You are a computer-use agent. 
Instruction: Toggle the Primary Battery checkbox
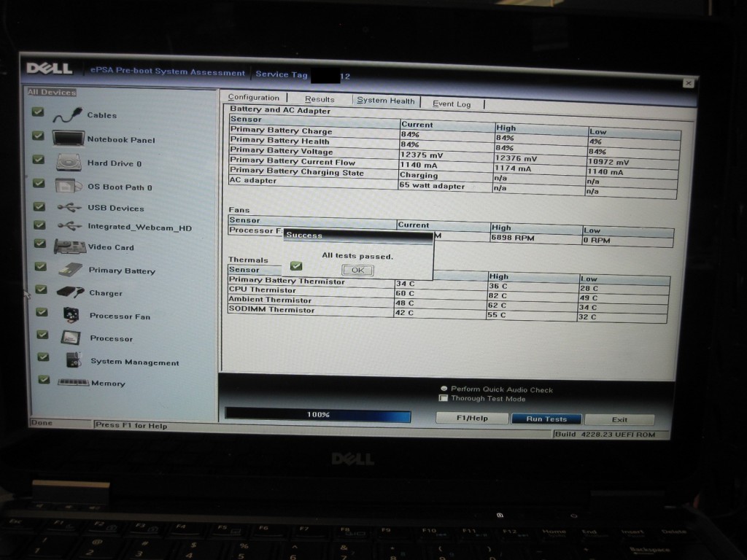click(x=41, y=266)
